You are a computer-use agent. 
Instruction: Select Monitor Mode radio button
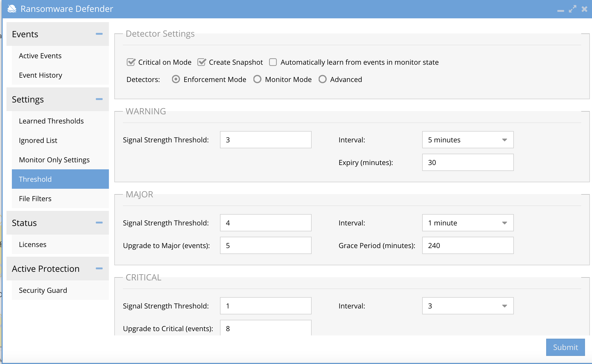coord(257,79)
